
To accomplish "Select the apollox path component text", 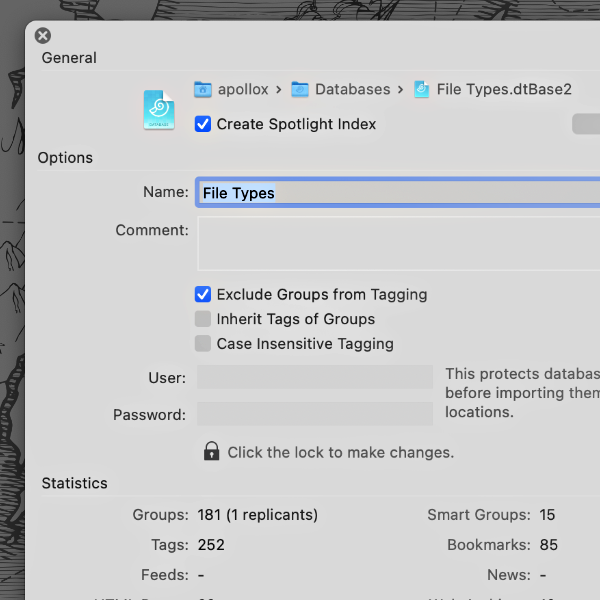I will (x=243, y=90).
